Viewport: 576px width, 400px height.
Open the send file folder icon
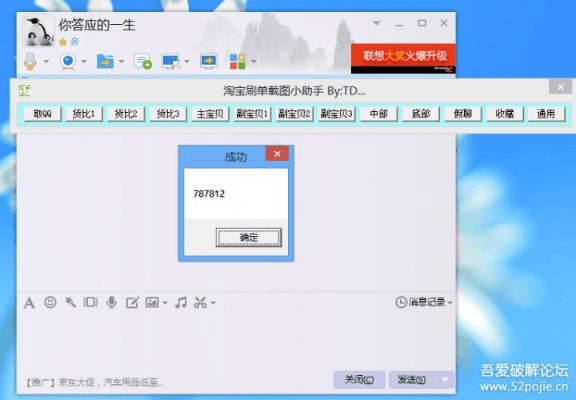click(x=105, y=61)
